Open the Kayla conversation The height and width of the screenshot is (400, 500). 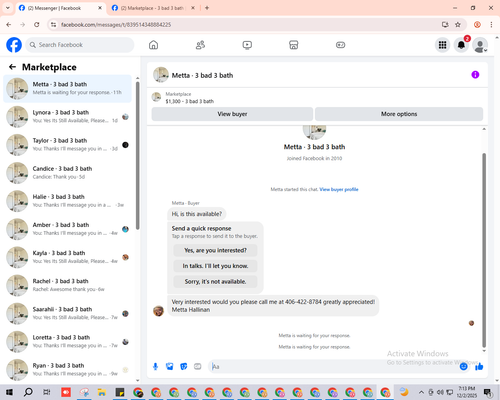(67, 257)
